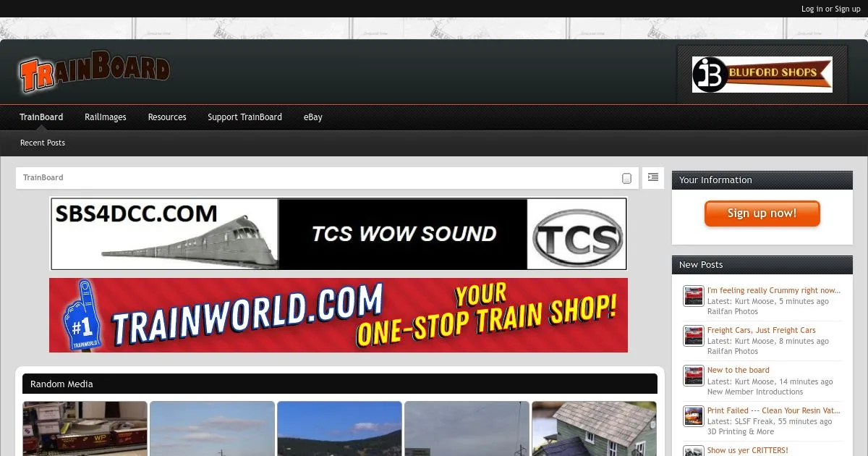Click the TrainBoard breadcrumb link
This screenshot has width=868, height=456.
[43, 178]
